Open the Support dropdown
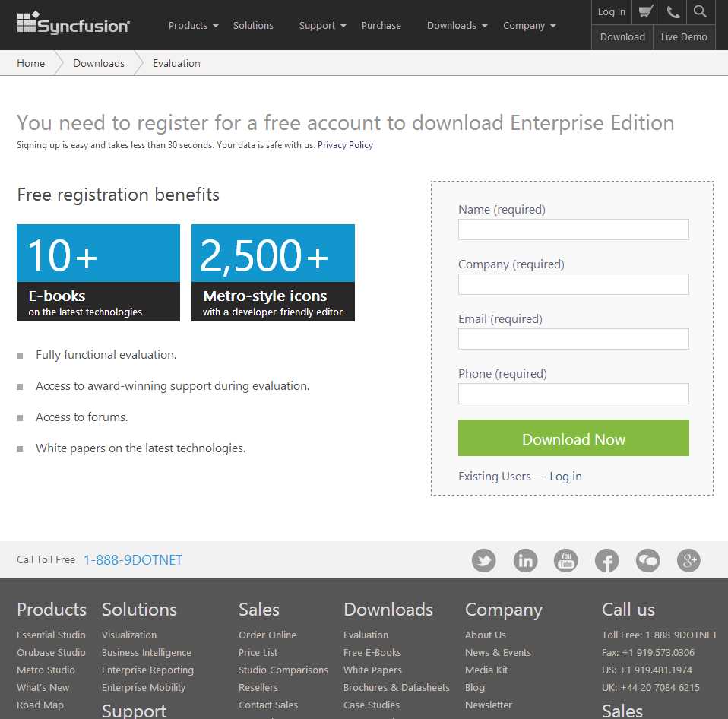Viewport: 728px width, 719px height. coord(318,25)
